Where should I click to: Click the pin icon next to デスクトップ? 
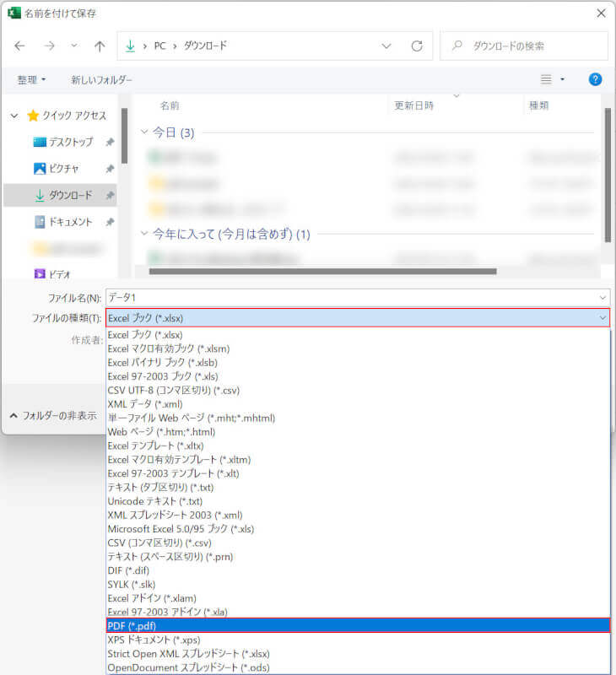pos(110,143)
